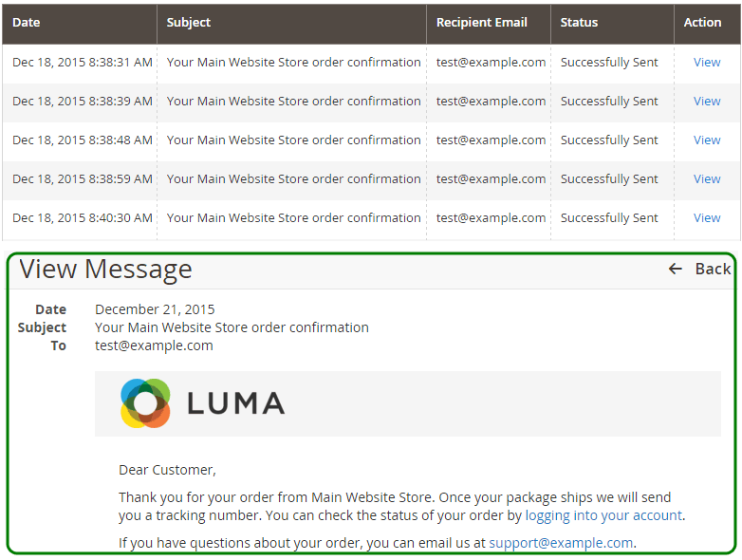Image resolution: width=742 pixels, height=560 pixels.
Task: Click the Back arrow icon
Action: coord(676,269)
